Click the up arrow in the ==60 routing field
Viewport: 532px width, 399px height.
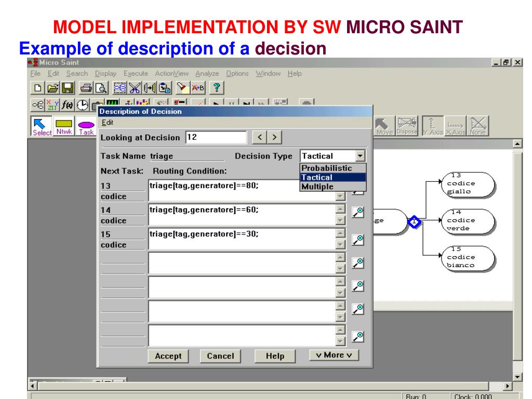point(340,209)
